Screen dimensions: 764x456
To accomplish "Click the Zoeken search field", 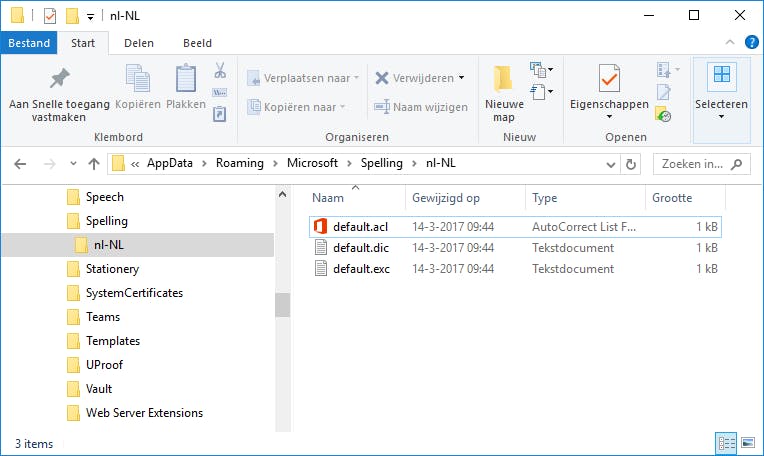I will (x=693, y=164).
